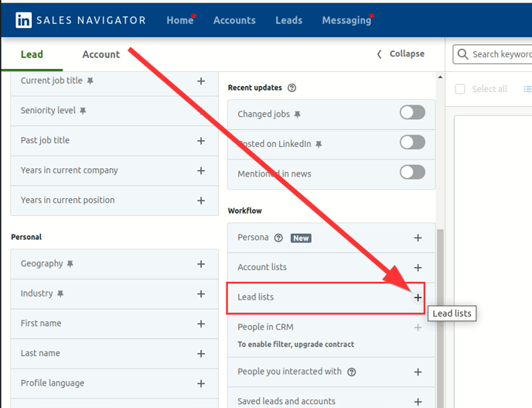
Task: Click the pin icon beside Seniority level
Action: coord(84,111)
